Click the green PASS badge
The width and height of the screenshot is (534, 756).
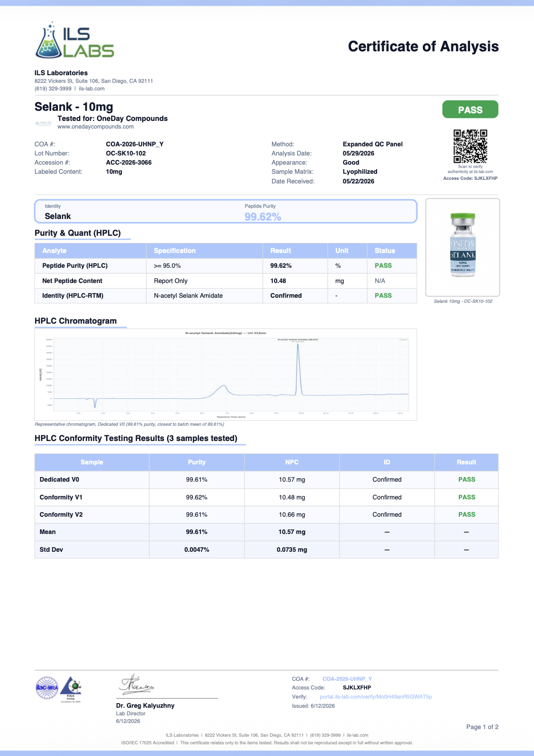(x=470, y=110)
